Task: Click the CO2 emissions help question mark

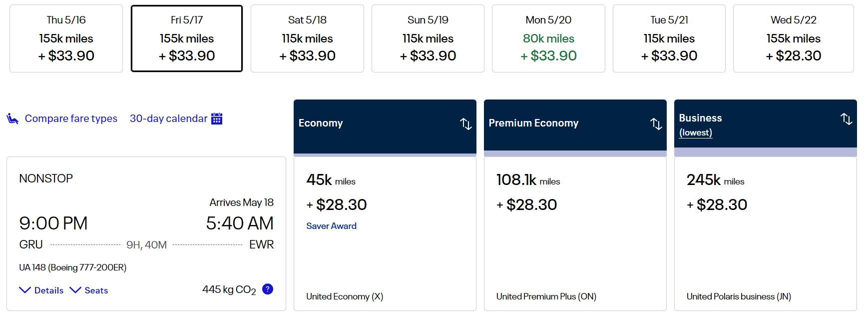Action: (268, 289)
